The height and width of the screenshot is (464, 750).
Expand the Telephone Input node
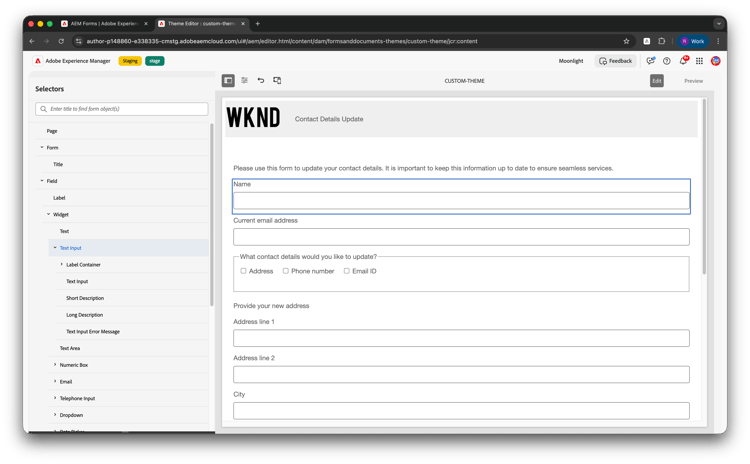(x=55, y=398)
